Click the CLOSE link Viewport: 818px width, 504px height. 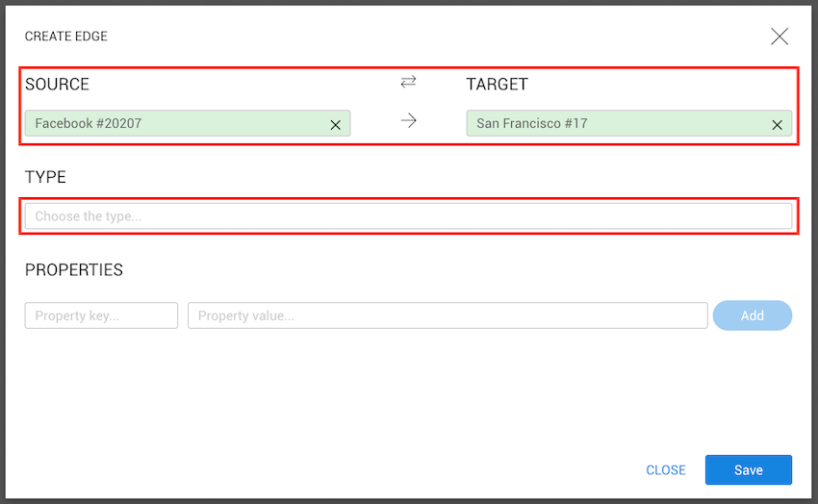[666, 470]
